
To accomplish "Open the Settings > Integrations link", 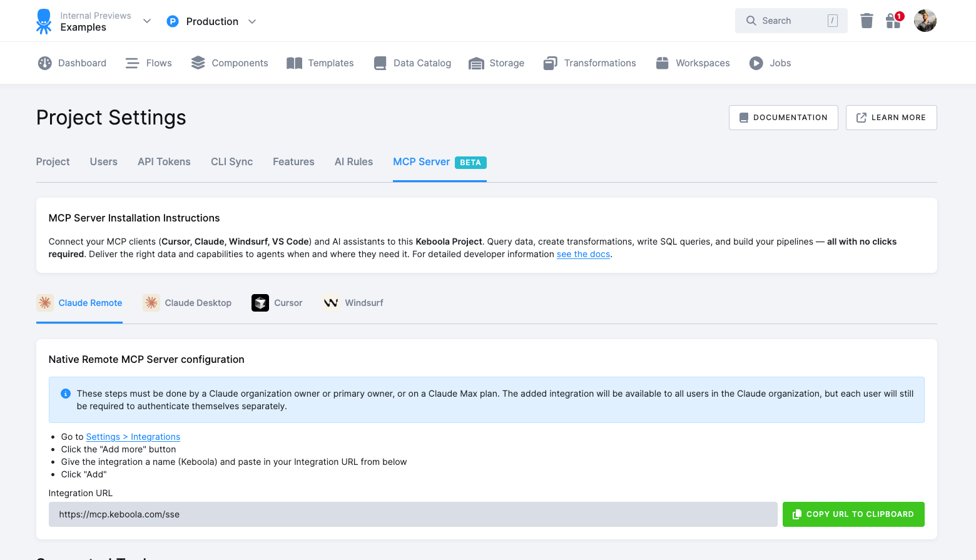I will point(133,437).
